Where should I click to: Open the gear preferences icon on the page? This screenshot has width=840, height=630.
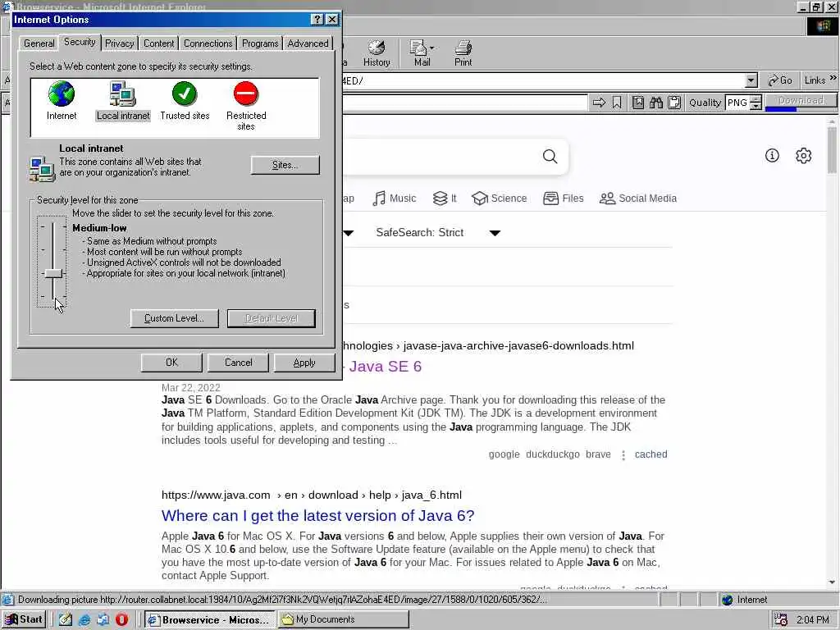coord(804,155)
